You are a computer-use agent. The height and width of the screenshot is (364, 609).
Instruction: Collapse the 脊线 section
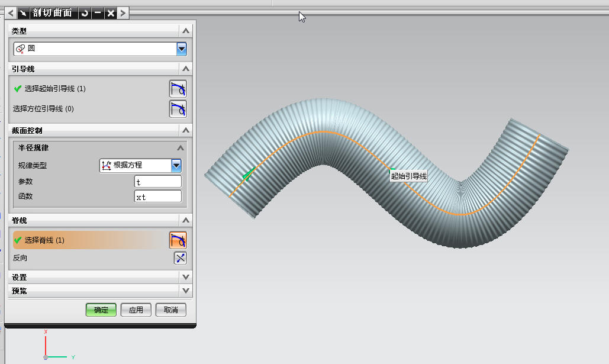coord(186,220)
